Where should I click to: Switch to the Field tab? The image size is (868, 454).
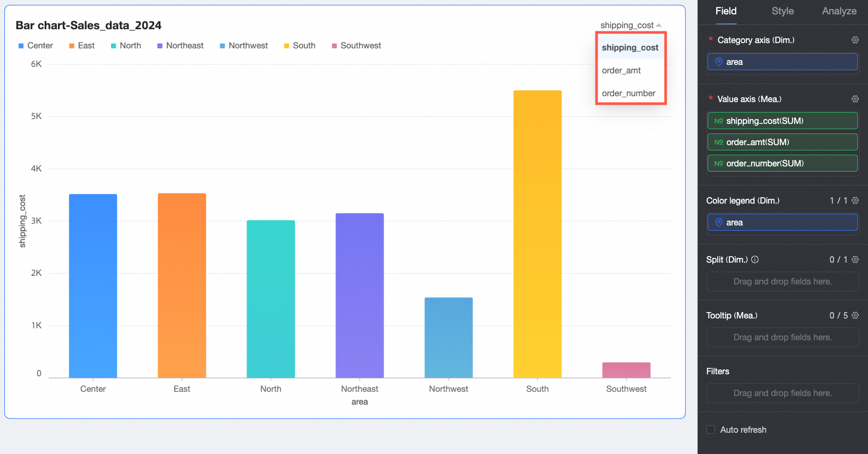(x=726, y=11)
